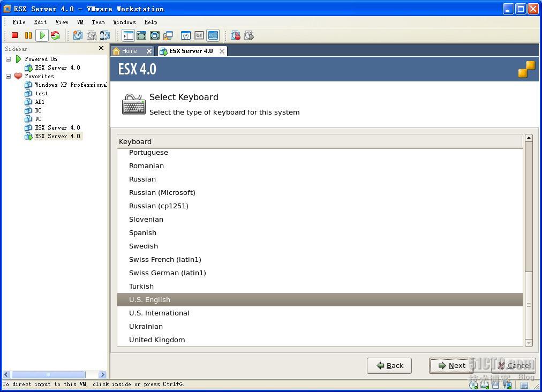Image resolution: width=542 pixels, height=392 pixels.
Task: Choose Ukrainian keyboard layout
Action: (x=320, y=327)
